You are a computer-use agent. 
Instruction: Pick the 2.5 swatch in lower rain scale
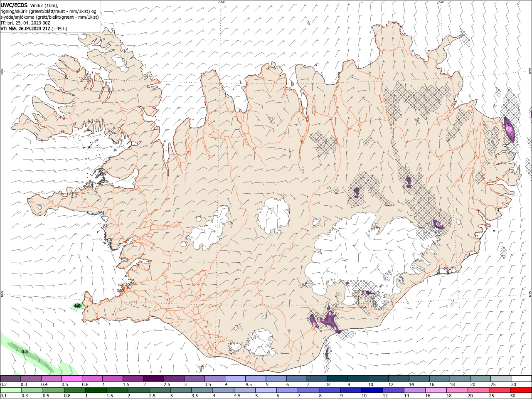click(x=159, y=390)
